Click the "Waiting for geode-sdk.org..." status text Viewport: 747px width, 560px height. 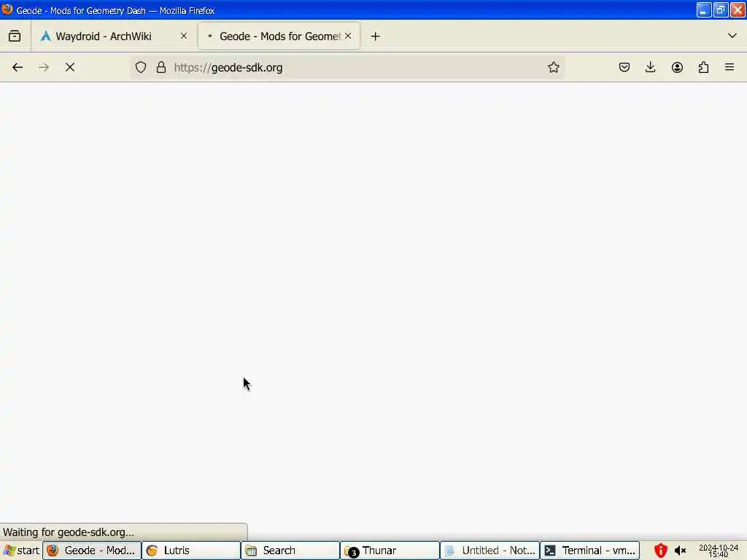[69, 532]
